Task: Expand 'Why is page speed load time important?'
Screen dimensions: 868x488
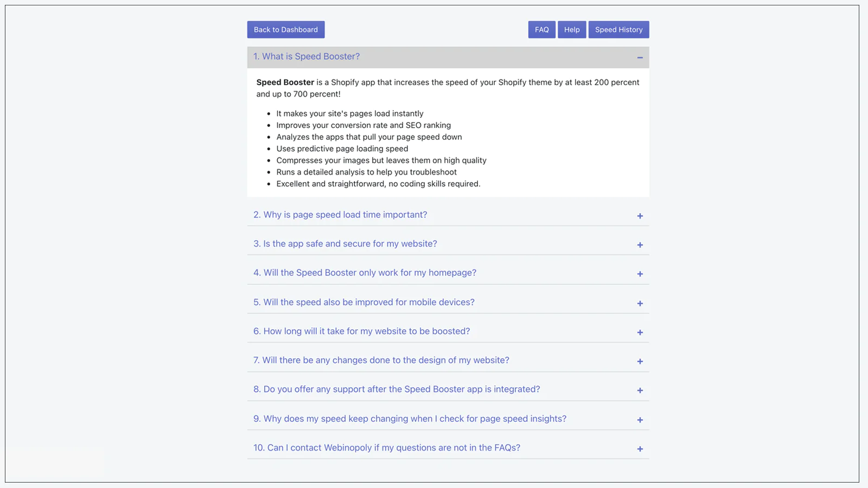Action: tap(340, 215)
